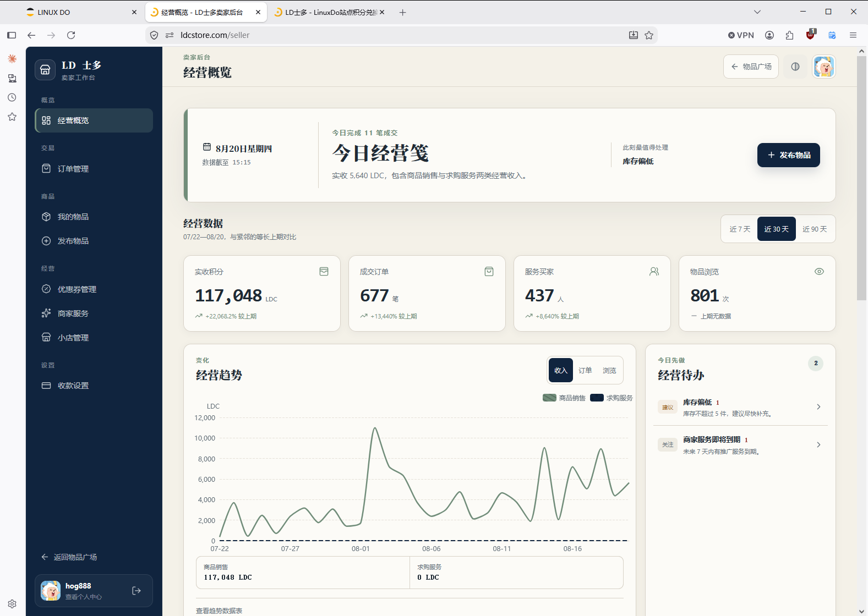Select the 近 90 天 range

point(815,229)
